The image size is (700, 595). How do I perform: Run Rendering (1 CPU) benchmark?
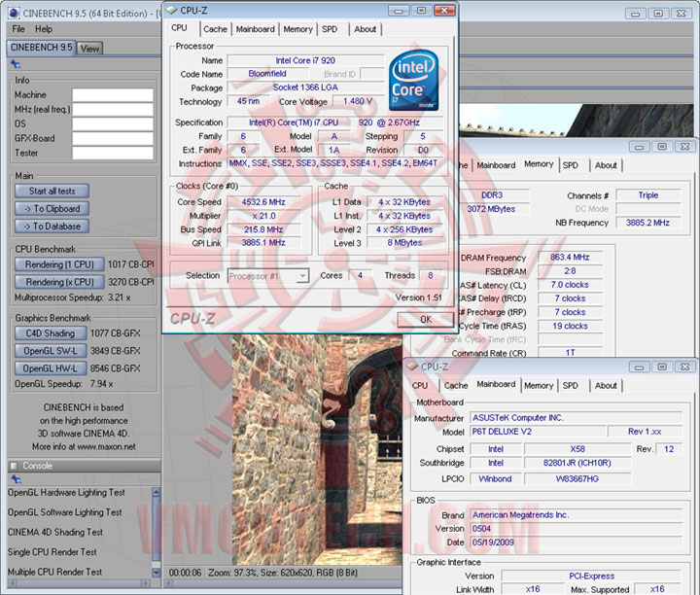click(59, 264)
